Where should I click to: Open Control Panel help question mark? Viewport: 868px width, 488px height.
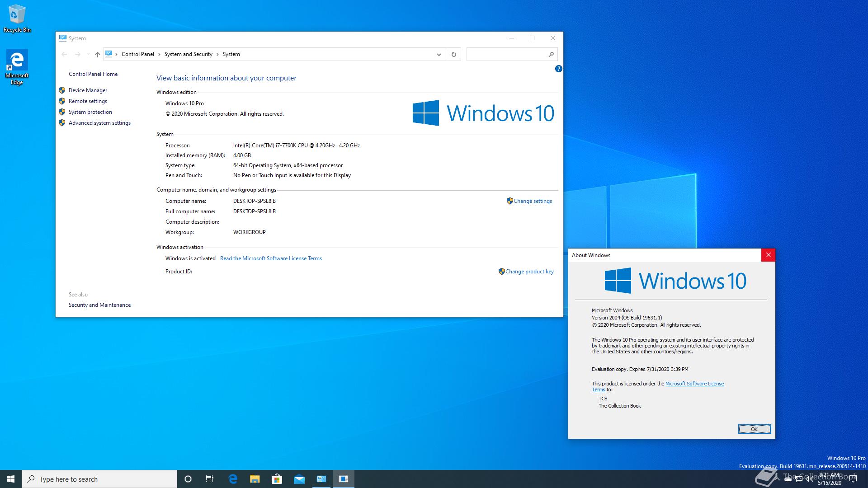(558, 69)
